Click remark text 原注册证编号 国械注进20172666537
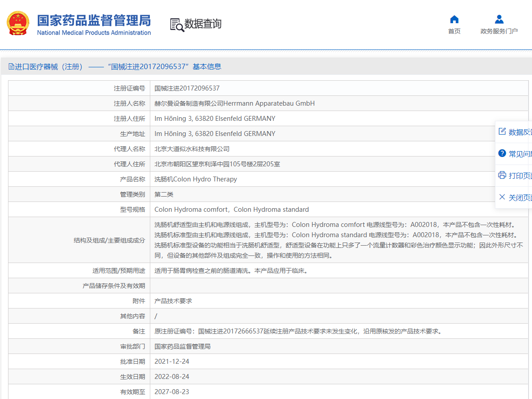 pyautogui.click(x=299, y=331)
